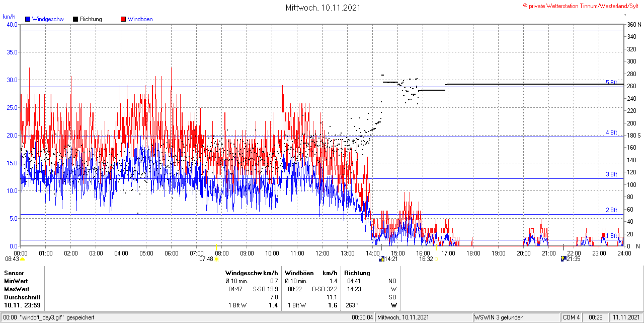Click the 24:00 time axis label

[x=624, y=253]
